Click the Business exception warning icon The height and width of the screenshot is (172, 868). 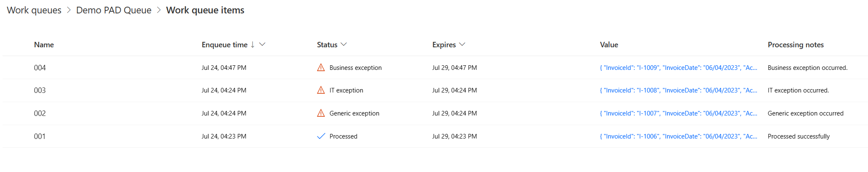coord(321,67)
